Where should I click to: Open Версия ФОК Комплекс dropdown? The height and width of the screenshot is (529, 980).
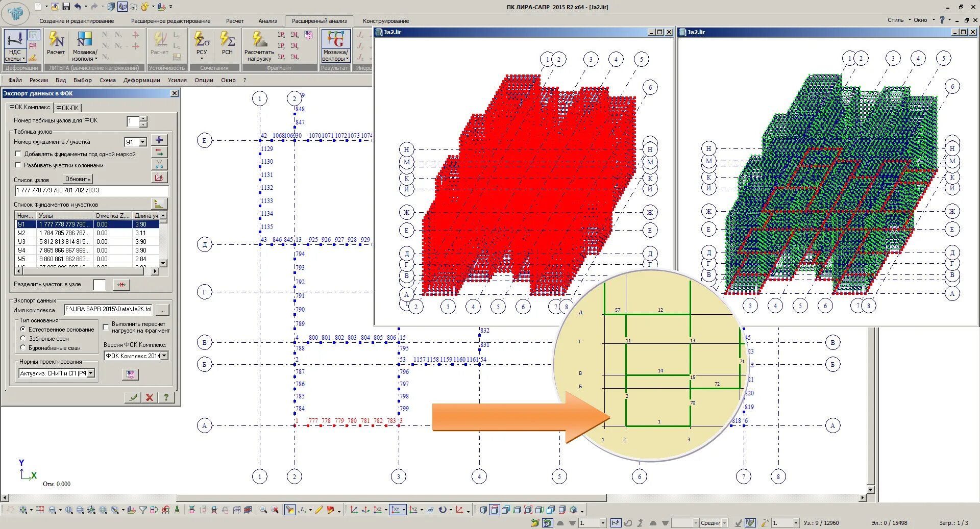[x=164, y=356]
